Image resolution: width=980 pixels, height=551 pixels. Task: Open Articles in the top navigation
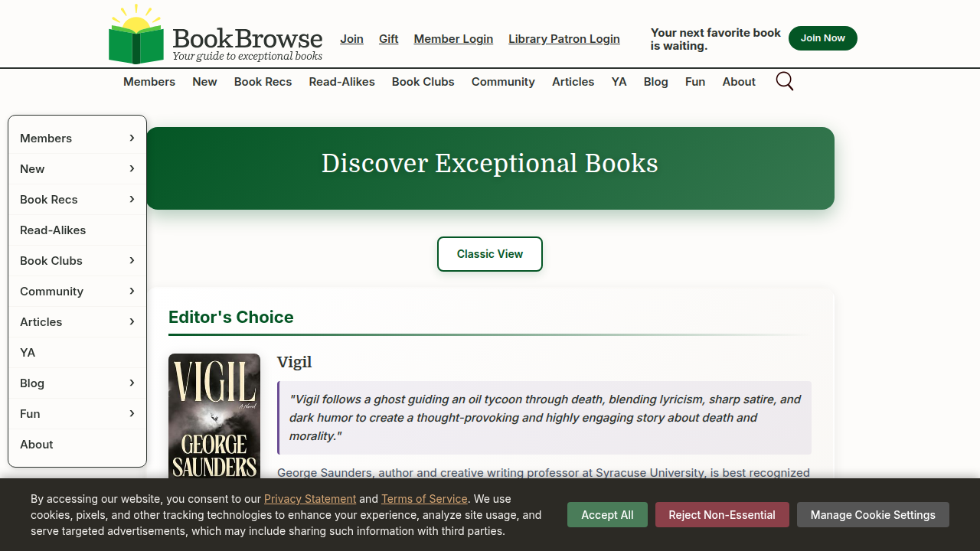tap(573, 82)
